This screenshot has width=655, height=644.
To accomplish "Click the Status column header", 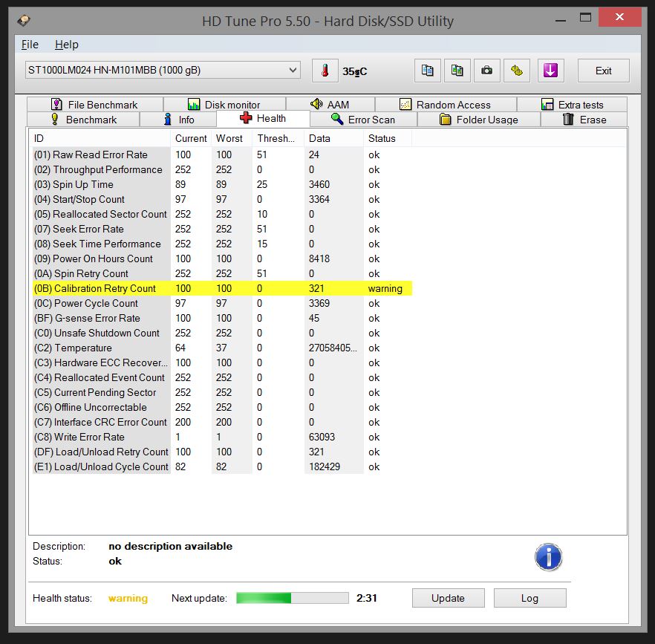I will 387,138.
